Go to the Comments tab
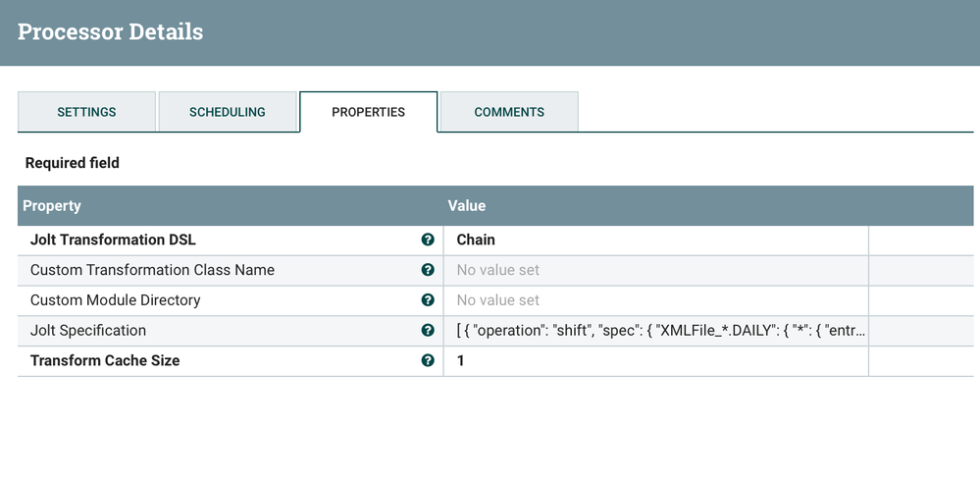Image resolution: width=980 pixels, height=482 pixels. (x=509, y=112)
